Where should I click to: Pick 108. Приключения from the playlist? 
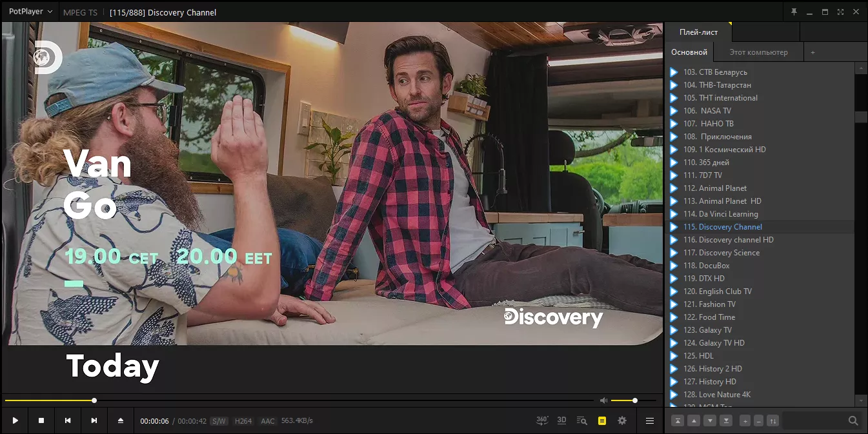click(760, 137)
